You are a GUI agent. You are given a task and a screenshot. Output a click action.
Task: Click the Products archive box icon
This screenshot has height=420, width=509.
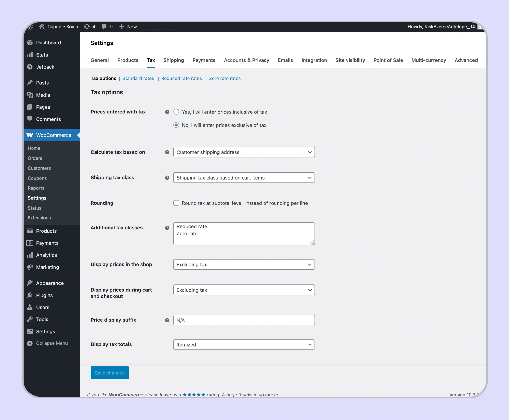pyautogui.click(x=30, y=231)
